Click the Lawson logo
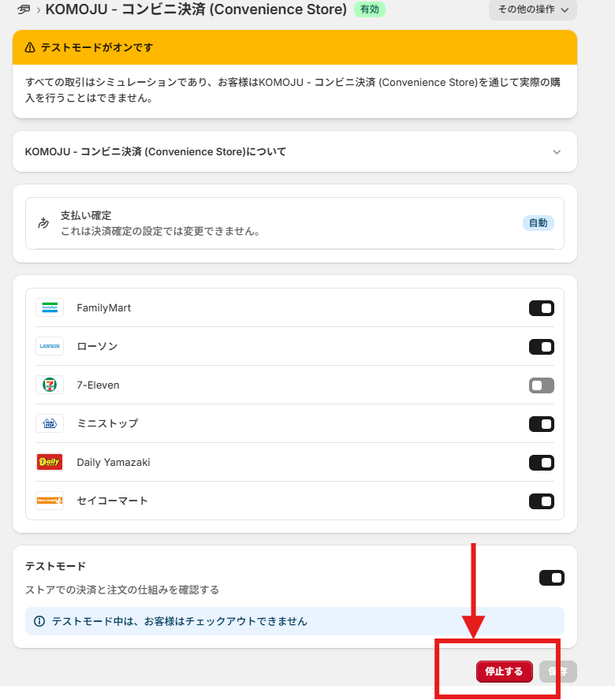 pos(50,346)
